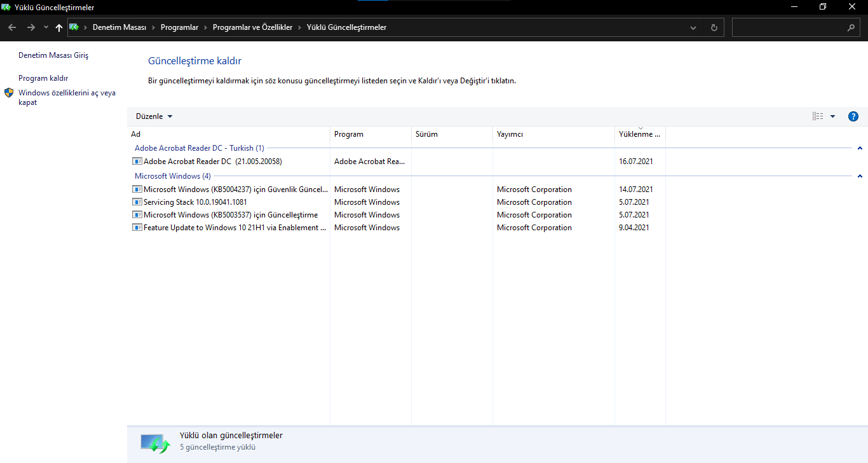The width and height of the screenshot is (868, 463).
Task: Select Adobe Acrobat Reader DC - Turkish group header
Action: tap(200, 148)
